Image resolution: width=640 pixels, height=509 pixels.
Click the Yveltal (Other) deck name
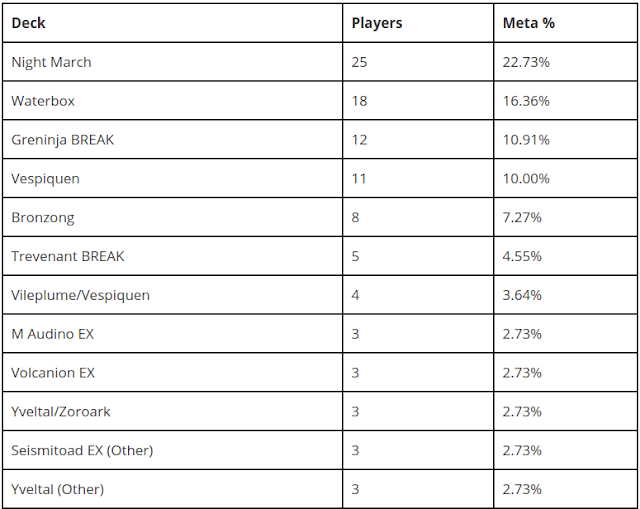[58, 489]
